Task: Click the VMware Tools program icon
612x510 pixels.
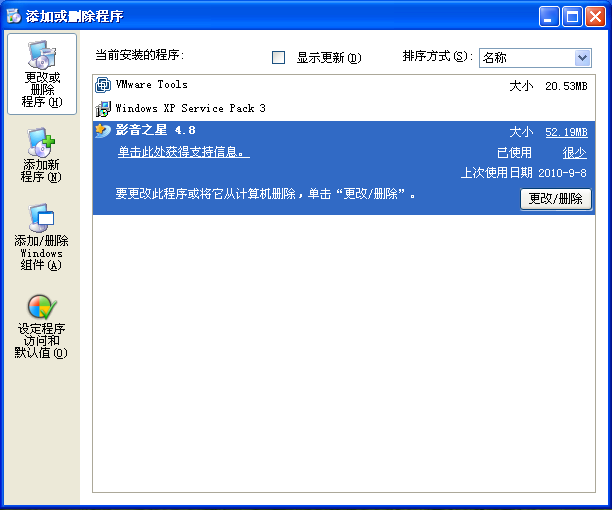Action: pyautogui.click(x=102, y=86)
